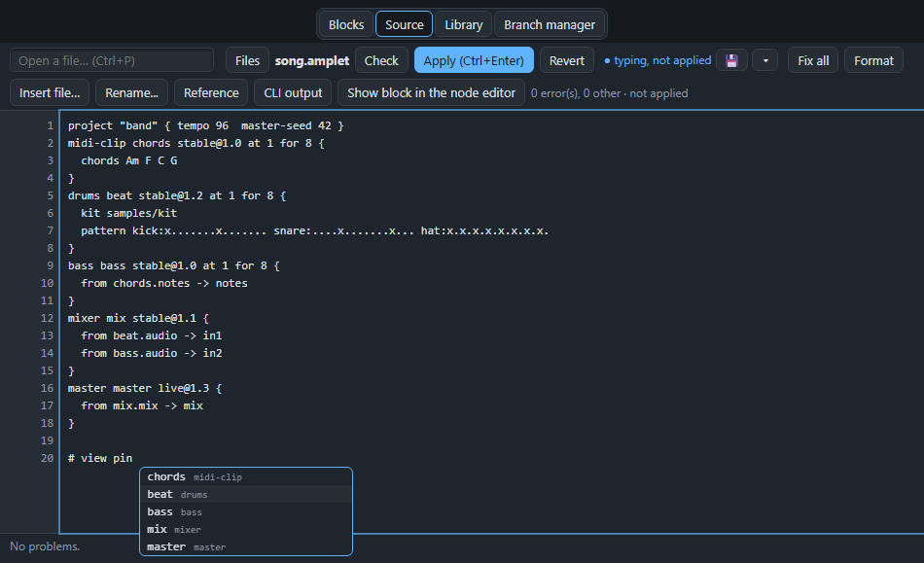Choose master autocomplete suggestion
Viewport: 924px width, 563px height.
click(x=246, y=547)
